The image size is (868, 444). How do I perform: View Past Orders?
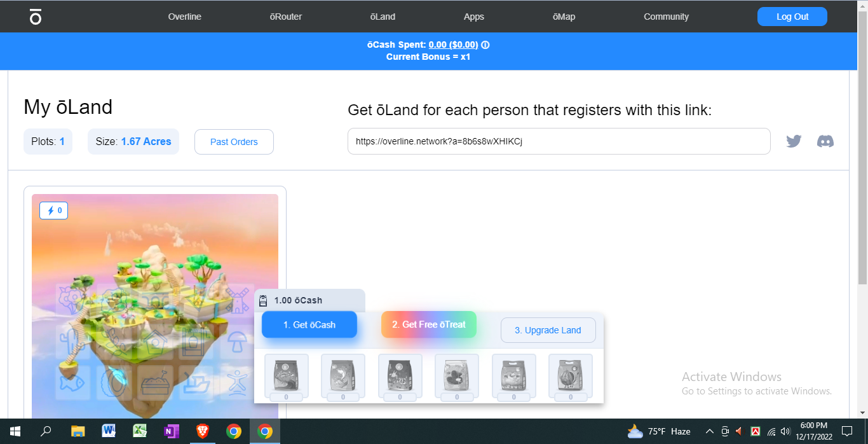point(234,142)
